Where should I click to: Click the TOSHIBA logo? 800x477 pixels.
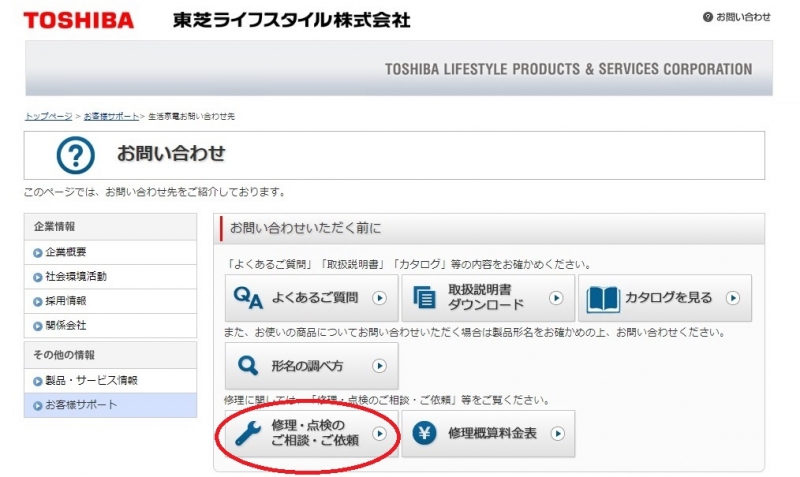pos(79,20)
